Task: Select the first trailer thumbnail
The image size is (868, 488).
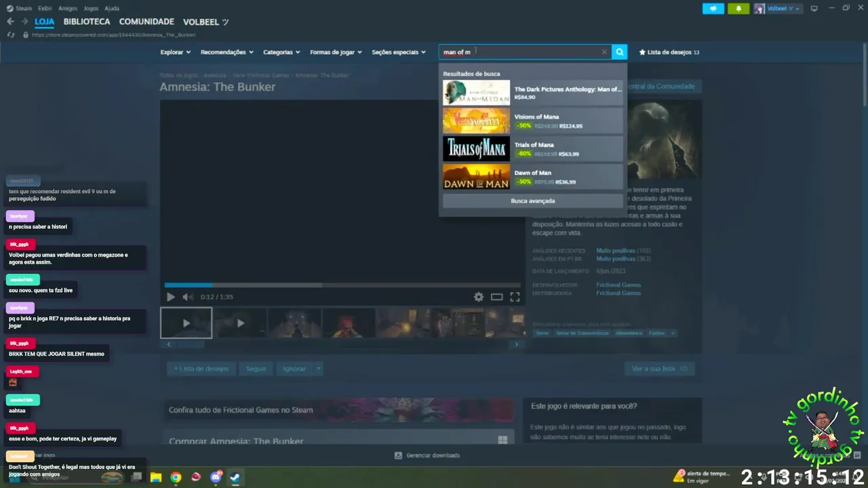Action: click(x=186, y=323)
